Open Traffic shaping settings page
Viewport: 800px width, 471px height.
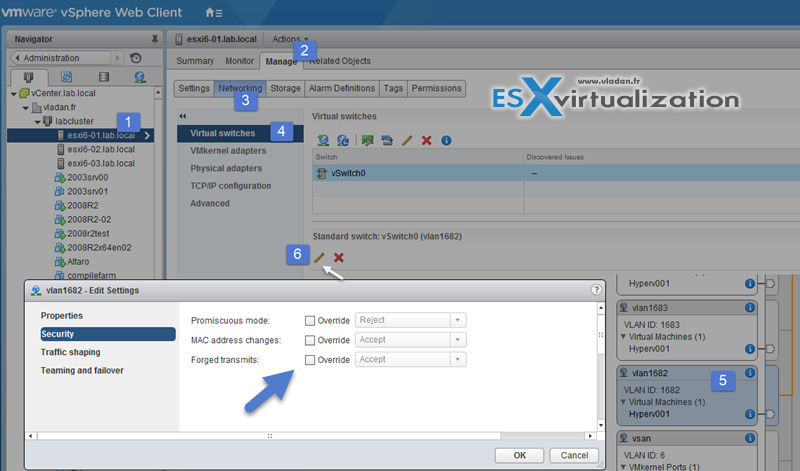click(x=70, y=352)
